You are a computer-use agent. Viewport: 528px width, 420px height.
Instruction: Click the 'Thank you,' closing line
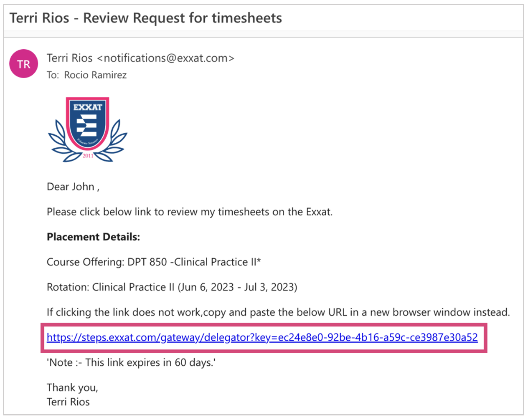pyautogui.click(x=72, y=387)
